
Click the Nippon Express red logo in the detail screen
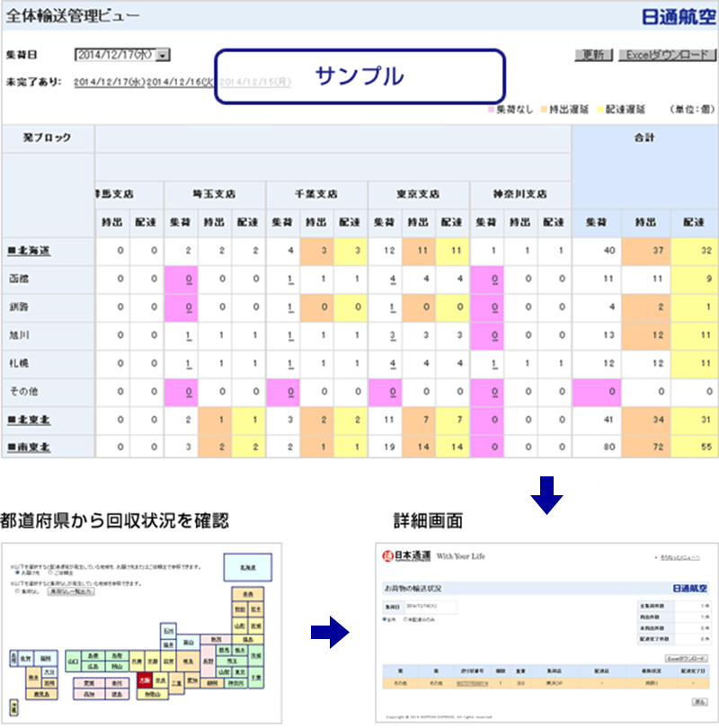pyautogui.click(x=387, y=555)
